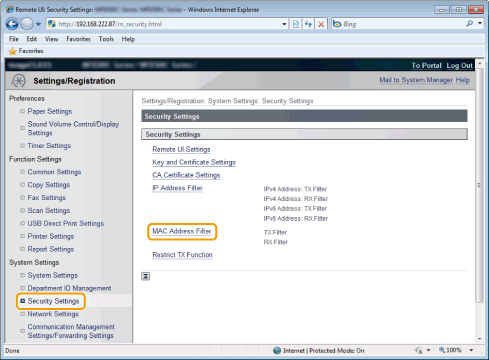Click Key and Certificate Settings link
489x360 pixels.
pyautogui.click(x=194, y=162)
